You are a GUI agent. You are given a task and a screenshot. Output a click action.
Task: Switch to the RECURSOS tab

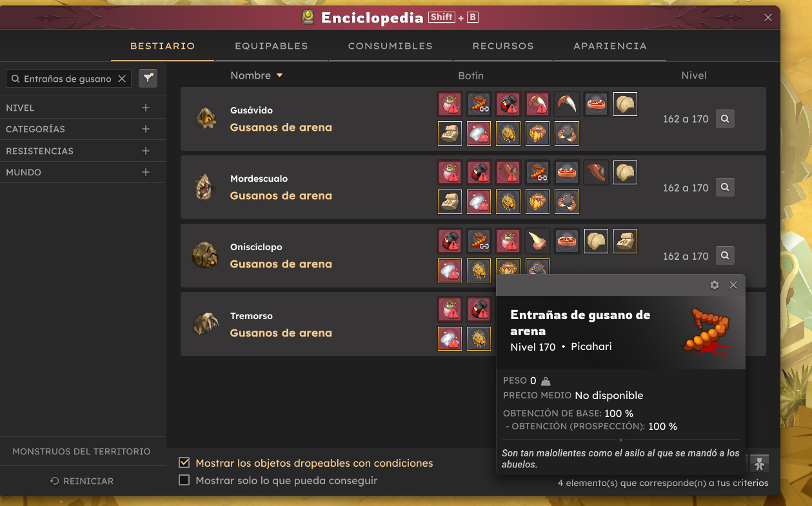coord(503,46)
